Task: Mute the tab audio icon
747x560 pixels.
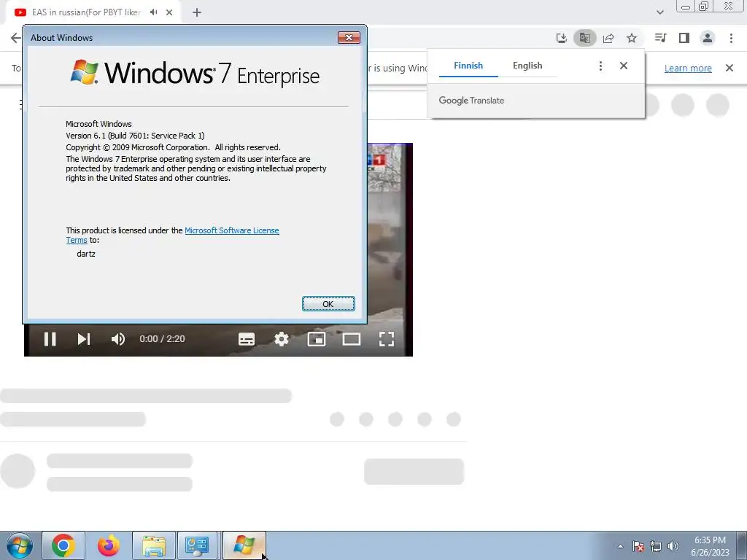Action: (153, 12)
